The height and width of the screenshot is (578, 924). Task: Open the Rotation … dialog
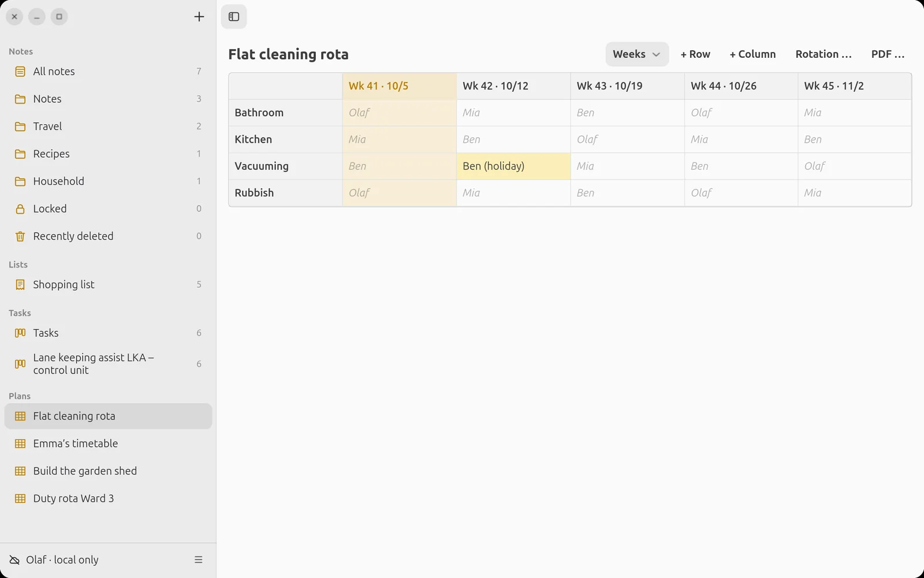824,54
